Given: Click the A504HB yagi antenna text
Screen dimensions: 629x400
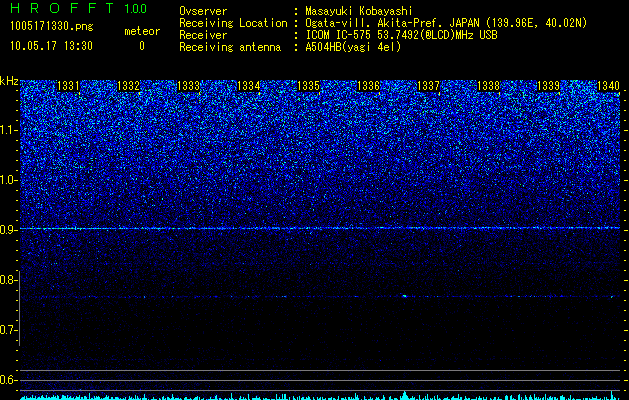Looking at the screenshot, I should pos(353,47).
